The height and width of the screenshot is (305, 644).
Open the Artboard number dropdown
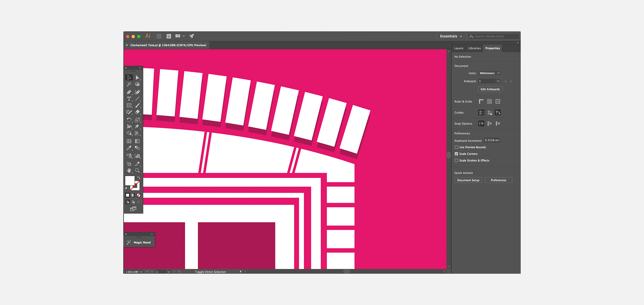tap(498, 81)
